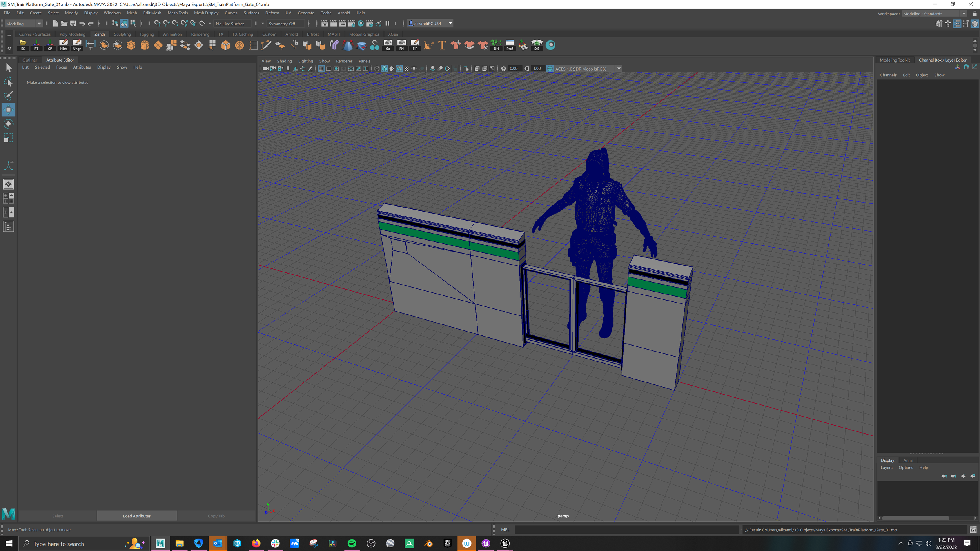Open the File menu
Image resolution: width=980 pixels, height=551 pixels.
click(x=7, y=13)
